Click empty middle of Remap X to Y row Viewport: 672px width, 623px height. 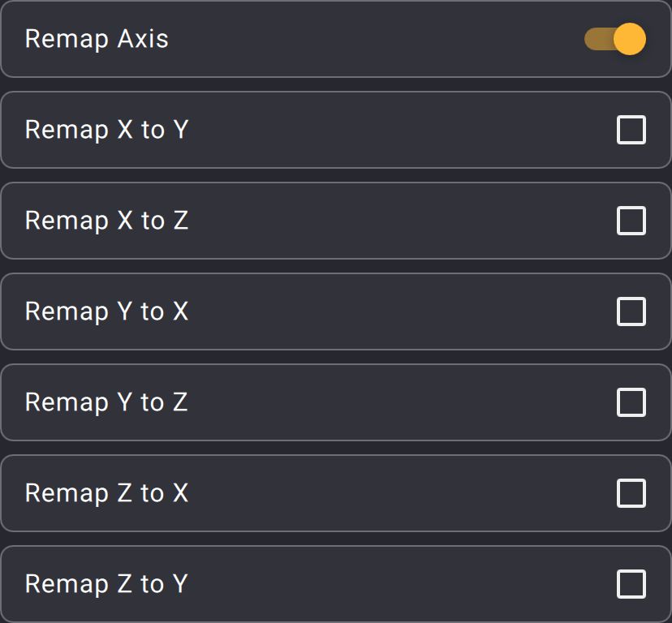coord(390,130)
